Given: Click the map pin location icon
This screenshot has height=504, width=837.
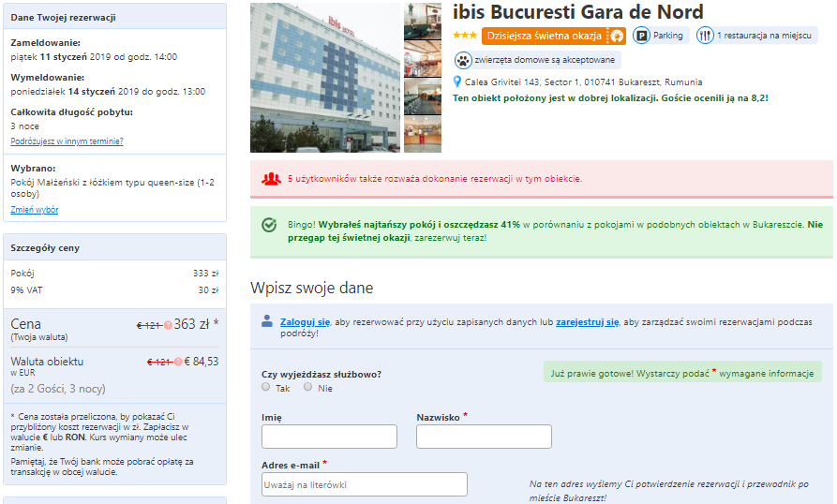Looking at the screenshot, I should pos(457,82).
